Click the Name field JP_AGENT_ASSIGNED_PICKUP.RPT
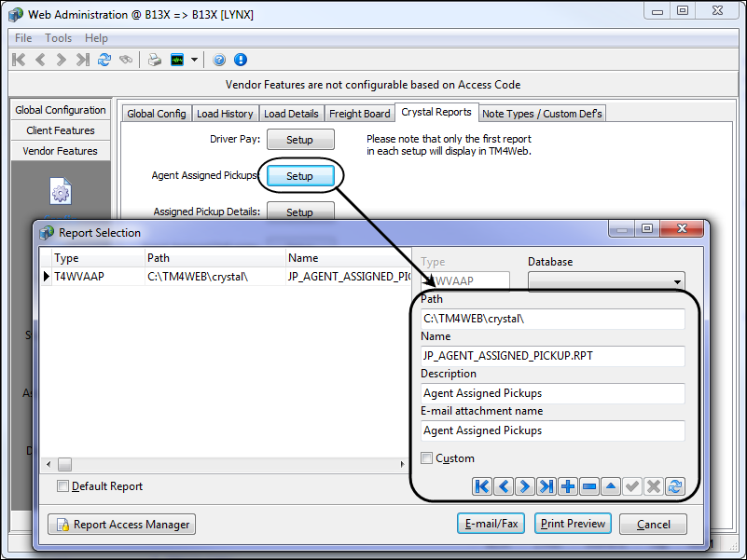 point(553,356)
